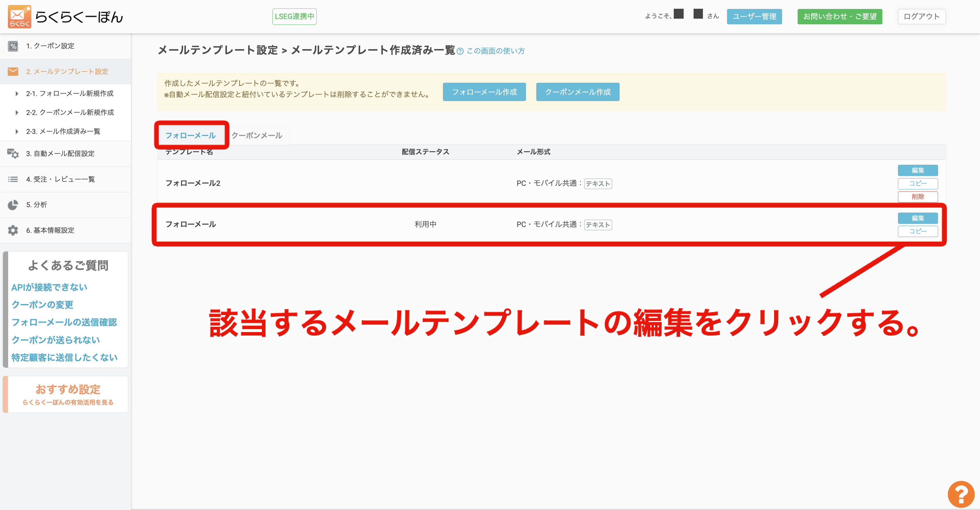Click the 利用中 status text
The image size is (980, 510).
pos(425,225)
